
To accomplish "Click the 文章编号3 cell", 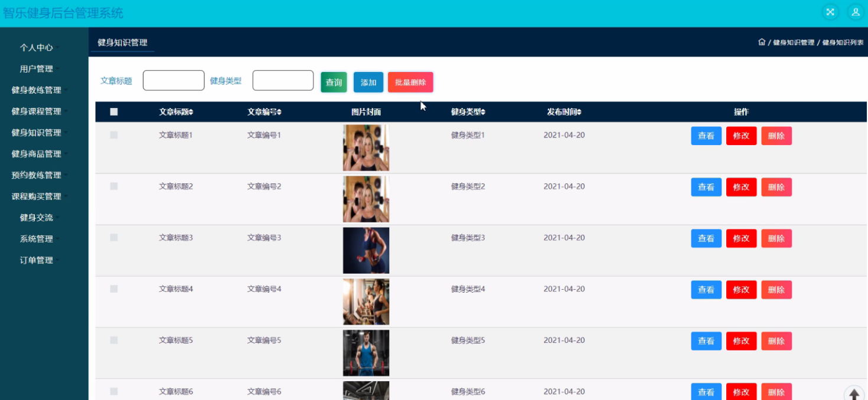I will pos(264,238).
